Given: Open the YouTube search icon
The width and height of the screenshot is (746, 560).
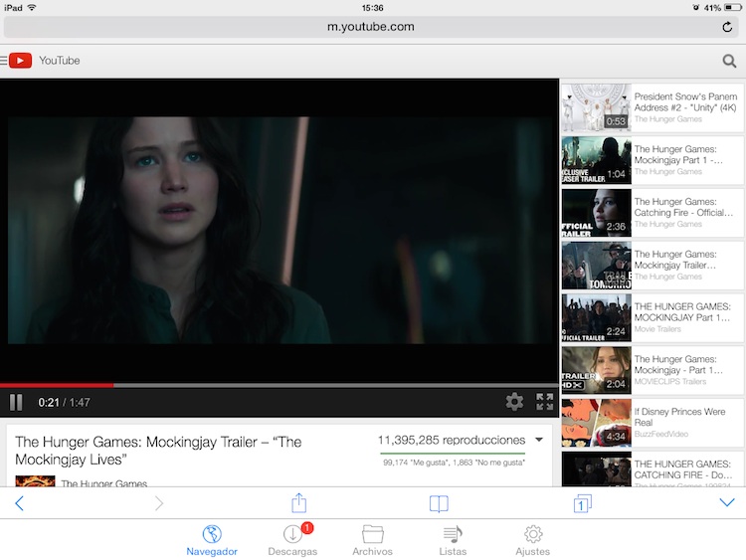Looking at the screenshot, I should 729,61.
